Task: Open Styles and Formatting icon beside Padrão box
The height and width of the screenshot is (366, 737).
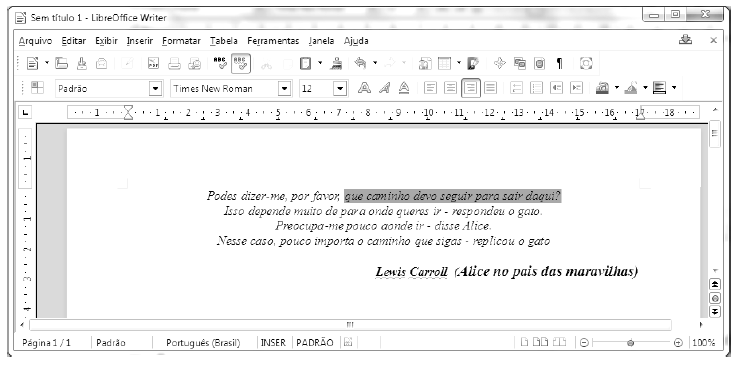Action: [37, 88]
